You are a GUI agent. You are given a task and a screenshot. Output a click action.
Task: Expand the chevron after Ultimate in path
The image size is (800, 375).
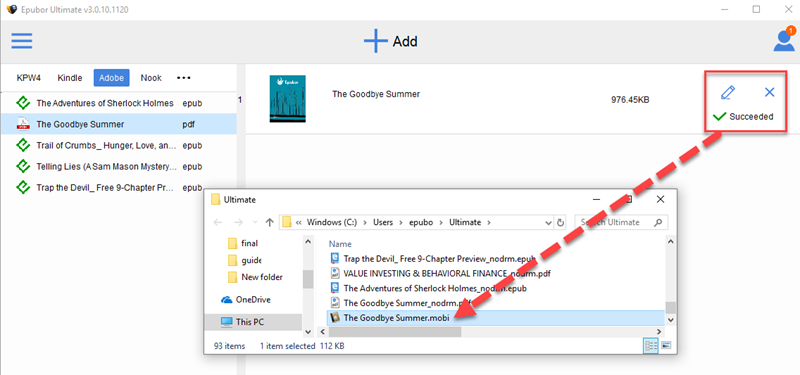(x=489, y=222)
